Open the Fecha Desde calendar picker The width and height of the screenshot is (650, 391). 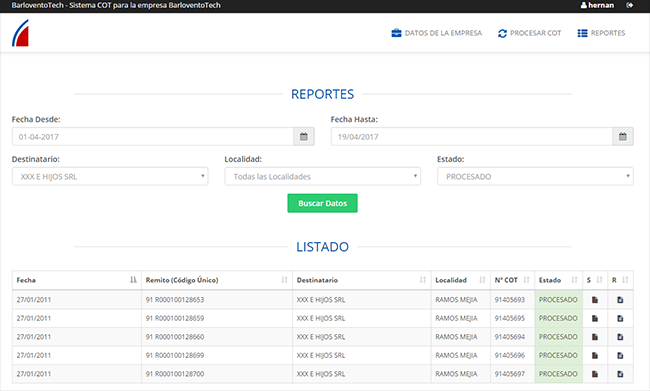(304, 136)
